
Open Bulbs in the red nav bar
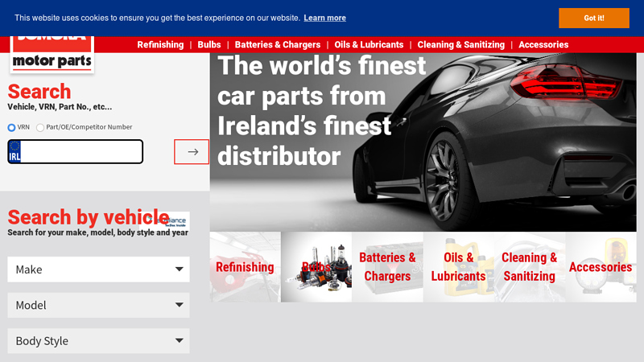(x=209, y=45)
